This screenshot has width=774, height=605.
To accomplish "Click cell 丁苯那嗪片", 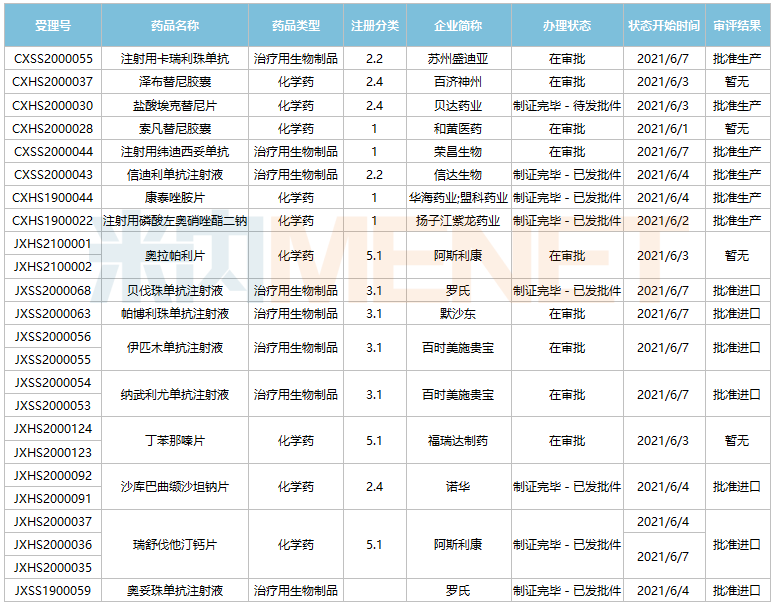I will pyautogui.click(x=175, y=441).
